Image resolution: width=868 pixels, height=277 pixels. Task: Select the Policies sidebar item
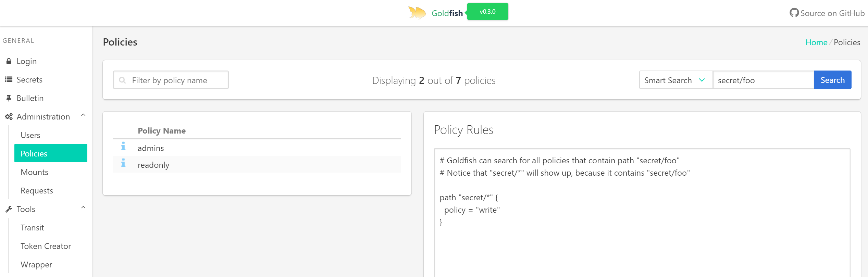coord(51,153)
